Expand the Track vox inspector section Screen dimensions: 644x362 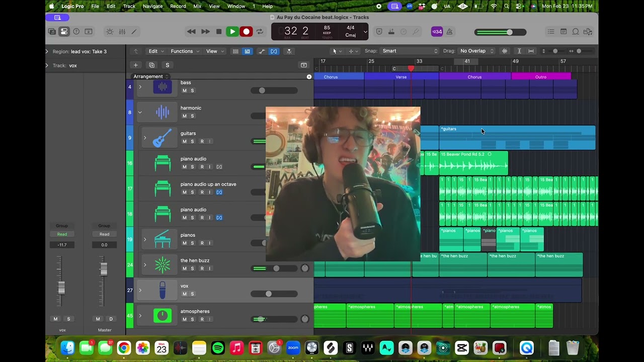[47, 65]
